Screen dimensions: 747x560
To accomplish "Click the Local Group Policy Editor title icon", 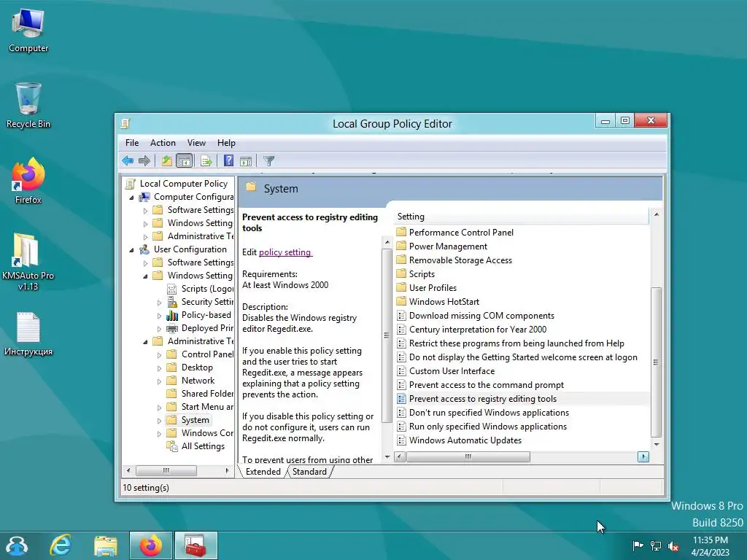I will click(125, 124).
